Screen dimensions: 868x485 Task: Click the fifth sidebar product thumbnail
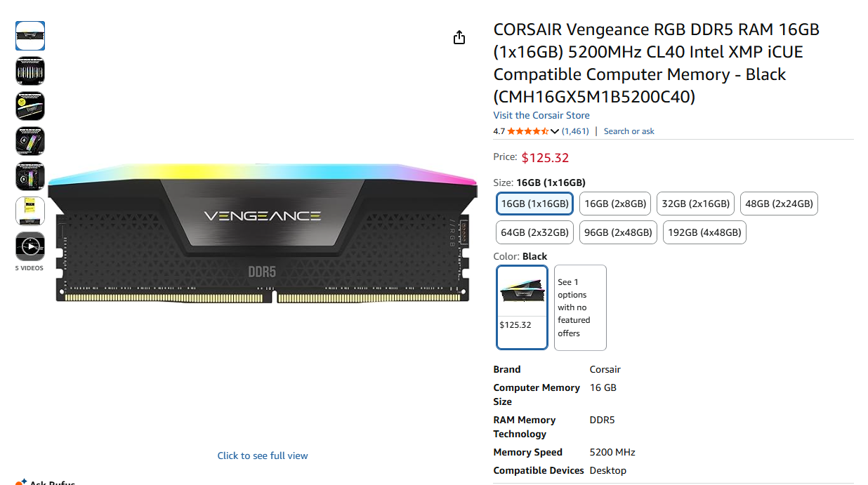click(x=29, y=176)
